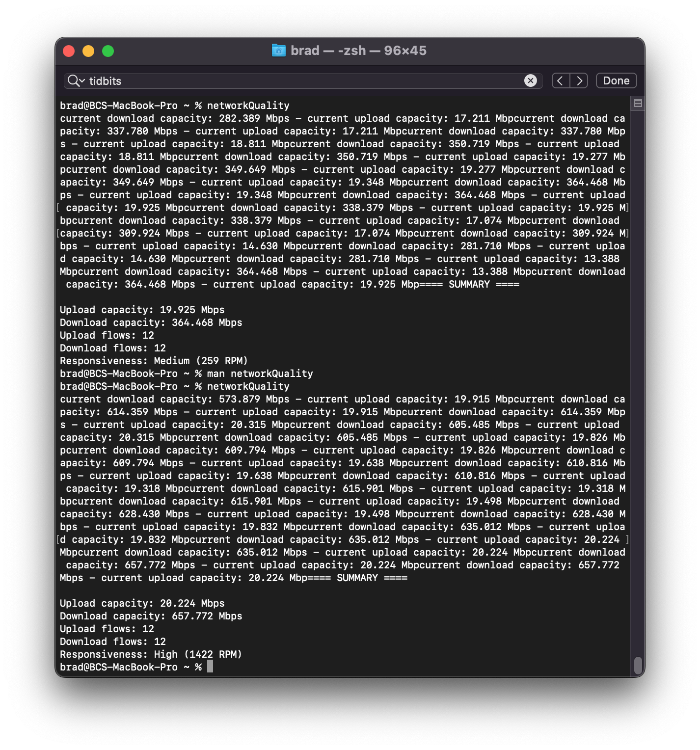The image size is (700, 750).
Task: Click the split pane icon above scrollbar
Action: pyautogui.click(x=638, y=103)
